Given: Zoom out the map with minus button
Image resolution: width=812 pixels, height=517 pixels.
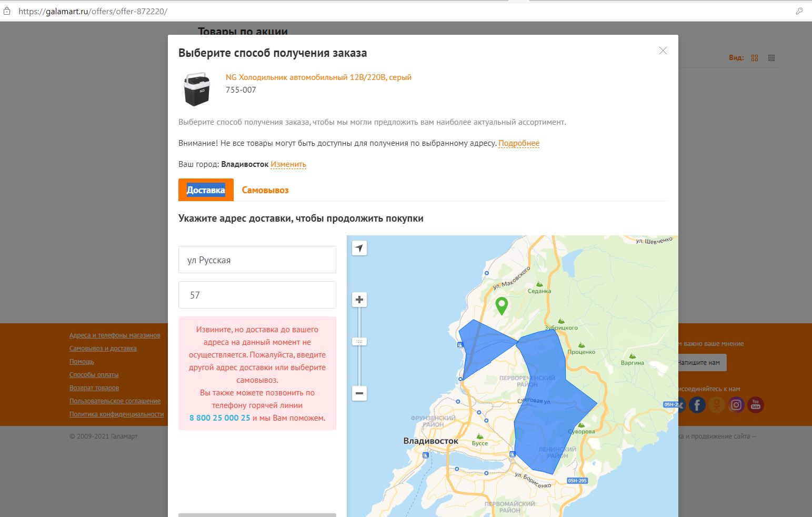Looking at the screenshot, I should (x=359, y=393).
